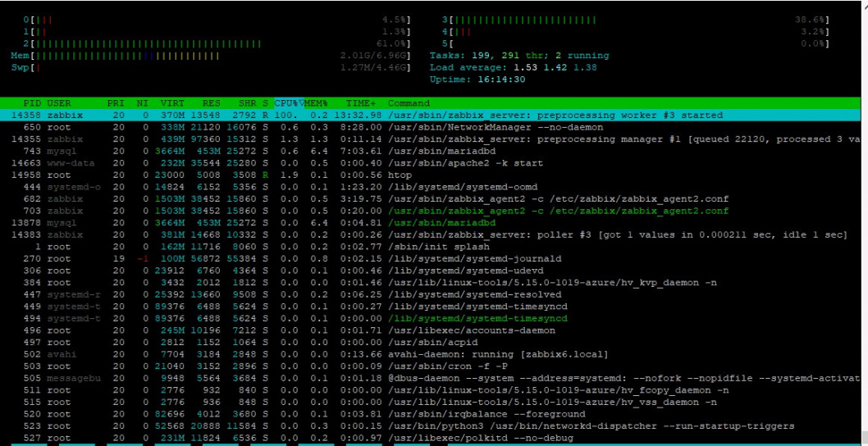
Task: Select zabbix_server preprocessing worker #3 row
Action: tap(431, 116)
